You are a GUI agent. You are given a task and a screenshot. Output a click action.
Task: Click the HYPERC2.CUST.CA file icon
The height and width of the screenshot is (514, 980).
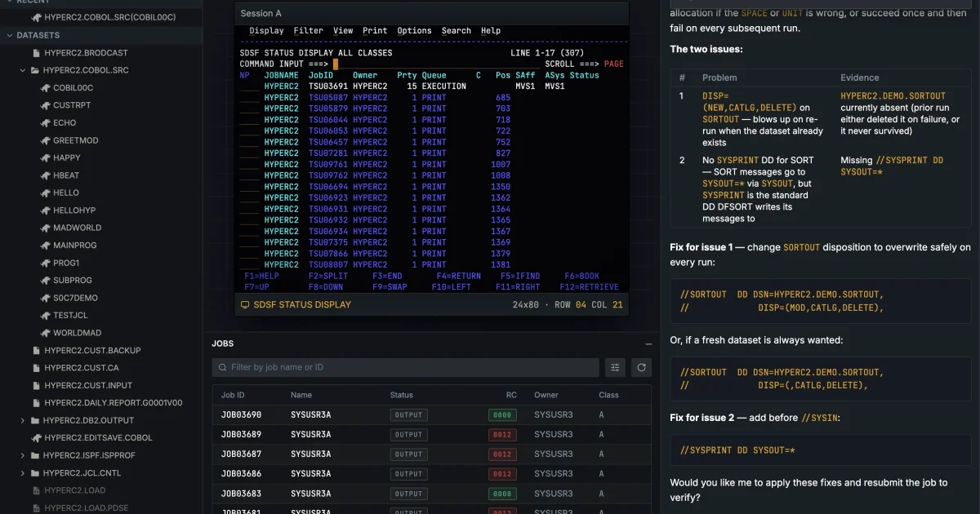click(36, 368)
